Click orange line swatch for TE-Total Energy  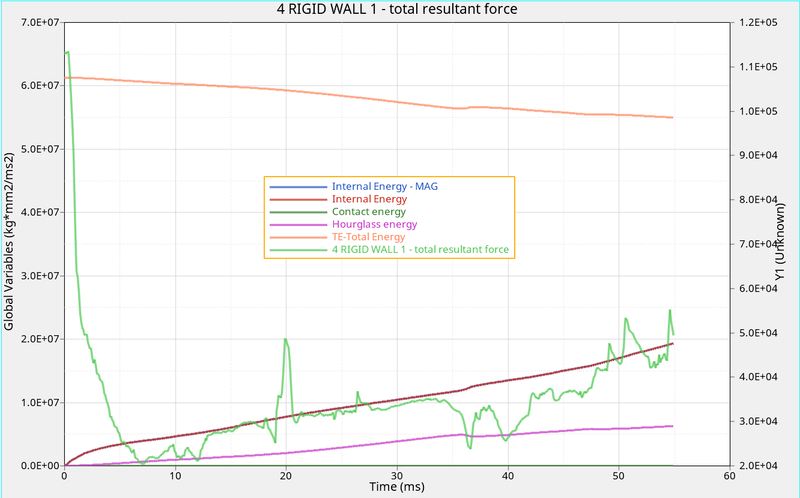298,237
